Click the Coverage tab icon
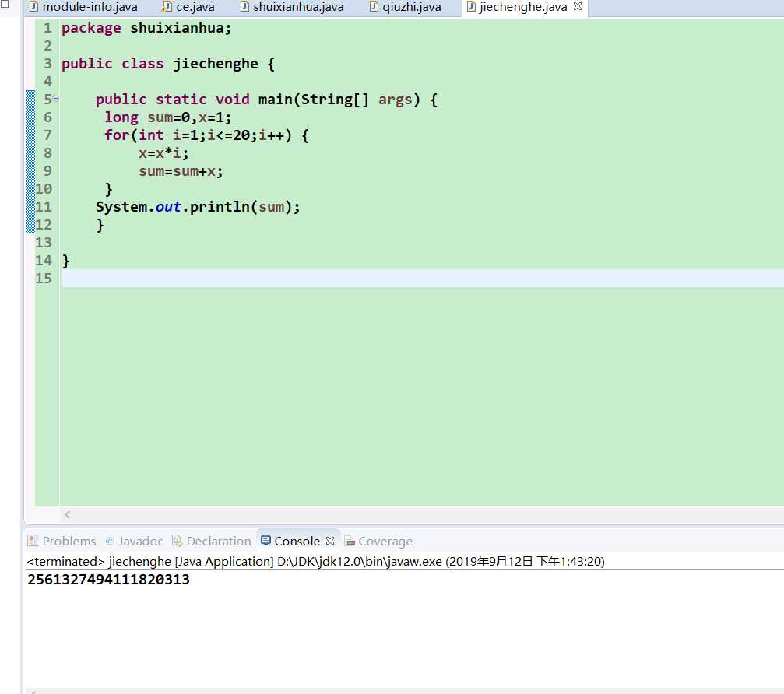This screenshot has width=784, height=694. click(x=350, y=541)
